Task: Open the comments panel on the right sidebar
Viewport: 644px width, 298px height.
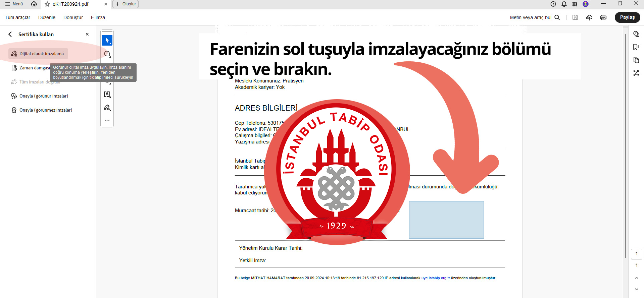Action: 636,34
